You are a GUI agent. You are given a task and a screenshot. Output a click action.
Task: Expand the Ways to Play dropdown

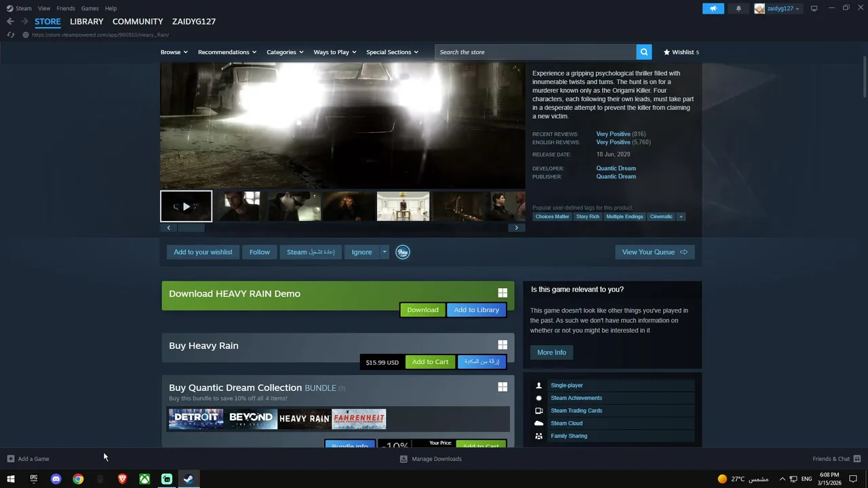335,52
